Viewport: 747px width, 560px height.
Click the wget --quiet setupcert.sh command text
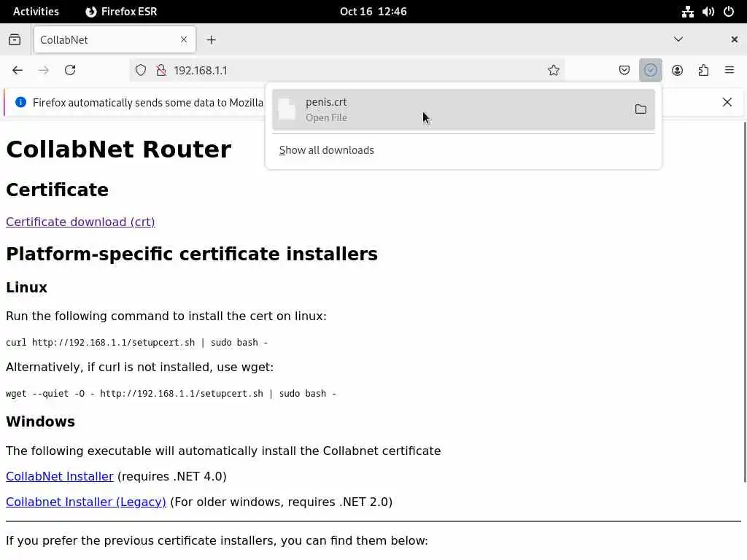click(x=171, y=394)
